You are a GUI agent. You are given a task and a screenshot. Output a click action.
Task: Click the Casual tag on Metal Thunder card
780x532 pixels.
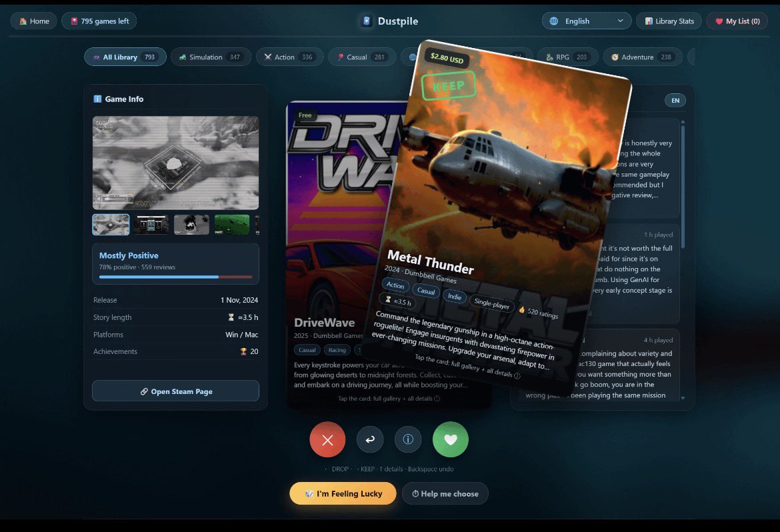click(426, 291)
